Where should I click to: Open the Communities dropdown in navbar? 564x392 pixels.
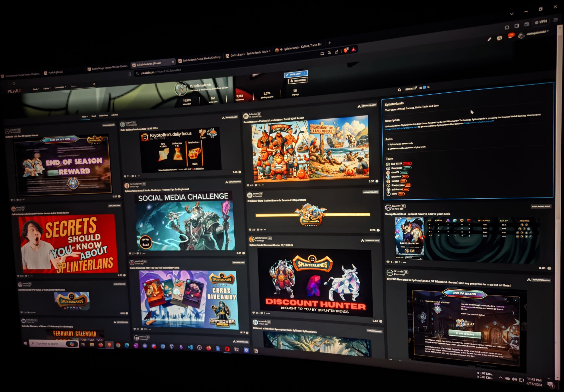[60, 87]
